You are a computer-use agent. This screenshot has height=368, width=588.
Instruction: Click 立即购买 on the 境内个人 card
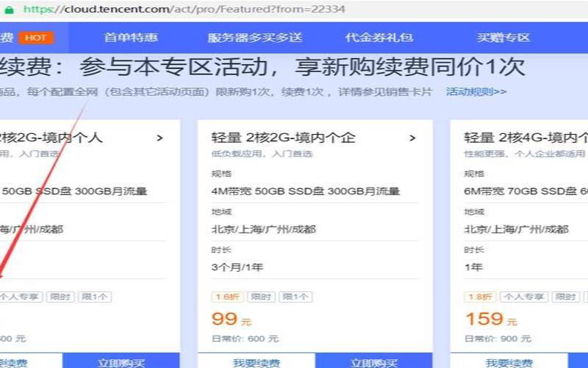pos(121,361)
